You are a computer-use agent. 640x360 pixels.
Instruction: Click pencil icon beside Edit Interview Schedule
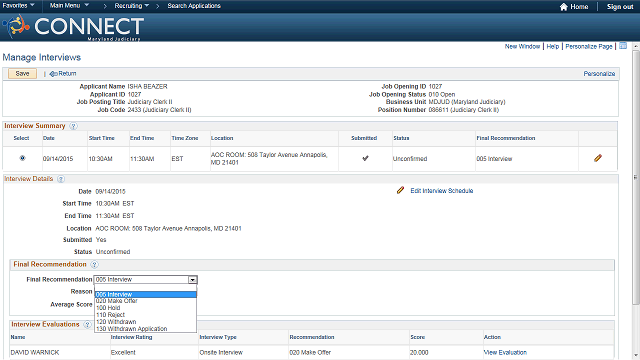pyautogui.click(x=400, y=190)
